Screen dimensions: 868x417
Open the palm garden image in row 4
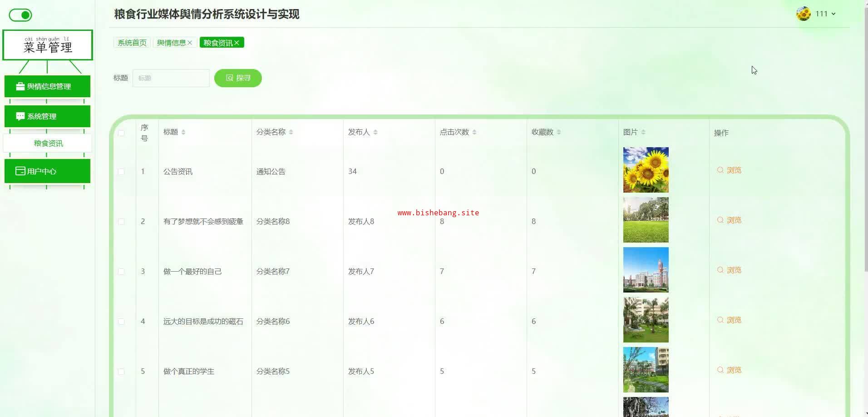[x=646, y=320]
